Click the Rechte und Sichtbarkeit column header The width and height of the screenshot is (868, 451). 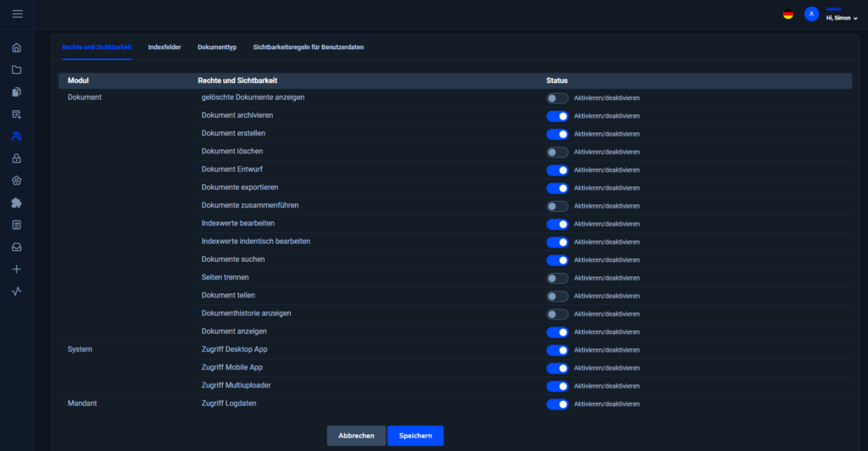point(237,81)
